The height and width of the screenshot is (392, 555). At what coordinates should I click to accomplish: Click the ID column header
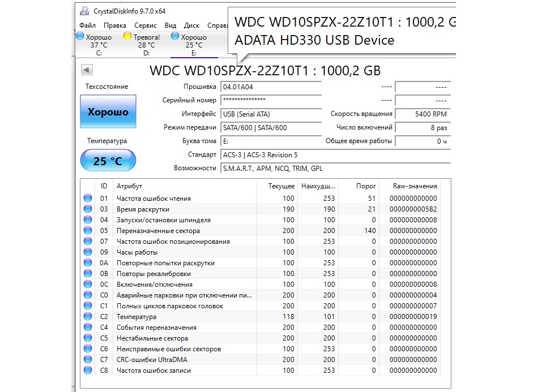[104, 186]
